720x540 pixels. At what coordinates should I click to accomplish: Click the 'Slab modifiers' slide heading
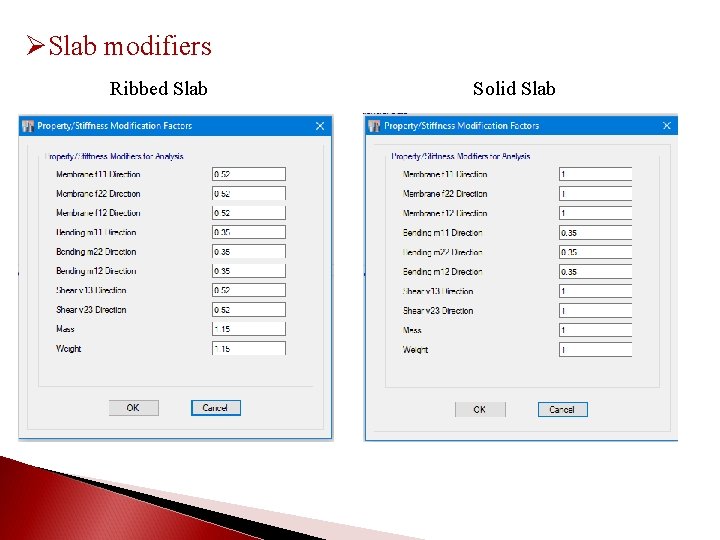129,46
